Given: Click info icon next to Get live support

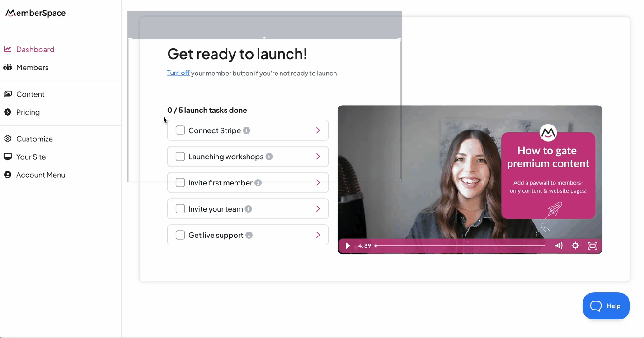Looking at the screenshot, I should (x=249, y=235).
